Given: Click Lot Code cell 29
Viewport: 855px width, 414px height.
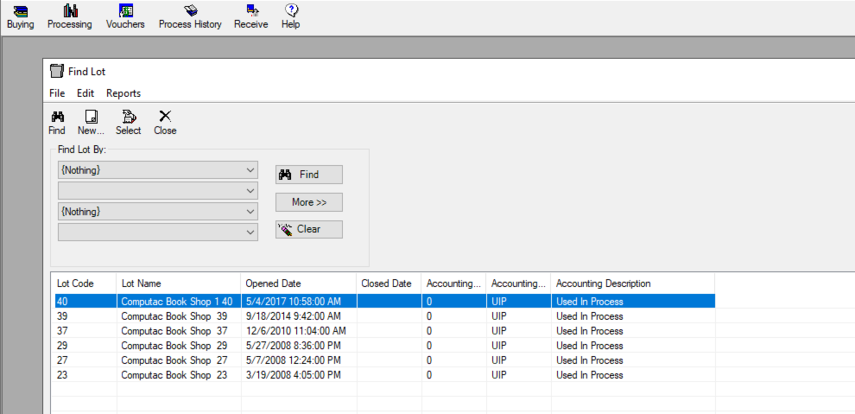Looking at the screenshot, I should pos(62,345).
